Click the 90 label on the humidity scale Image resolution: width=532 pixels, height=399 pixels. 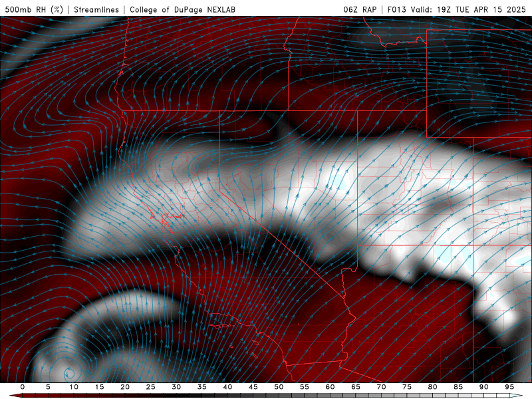(x=483, y=387)
